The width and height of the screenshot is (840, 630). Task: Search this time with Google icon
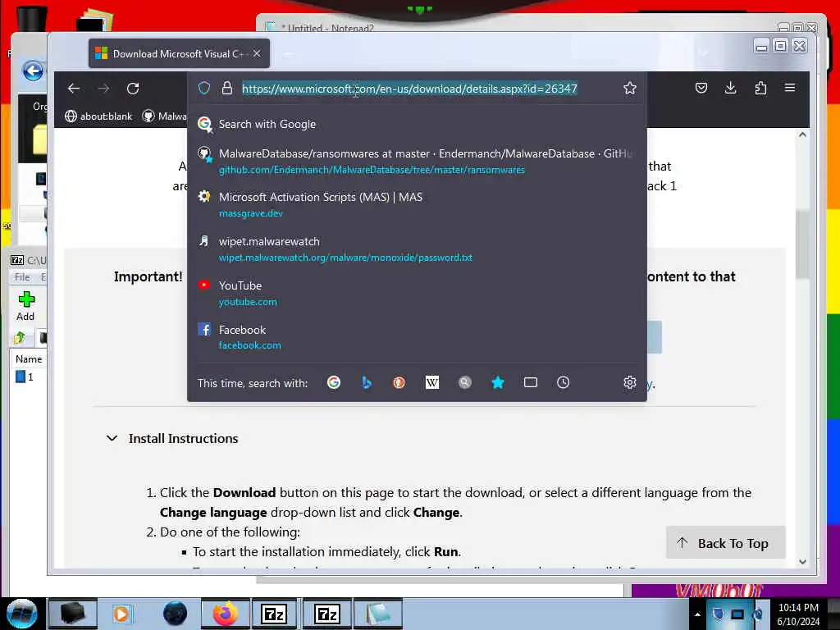point(334,382)
